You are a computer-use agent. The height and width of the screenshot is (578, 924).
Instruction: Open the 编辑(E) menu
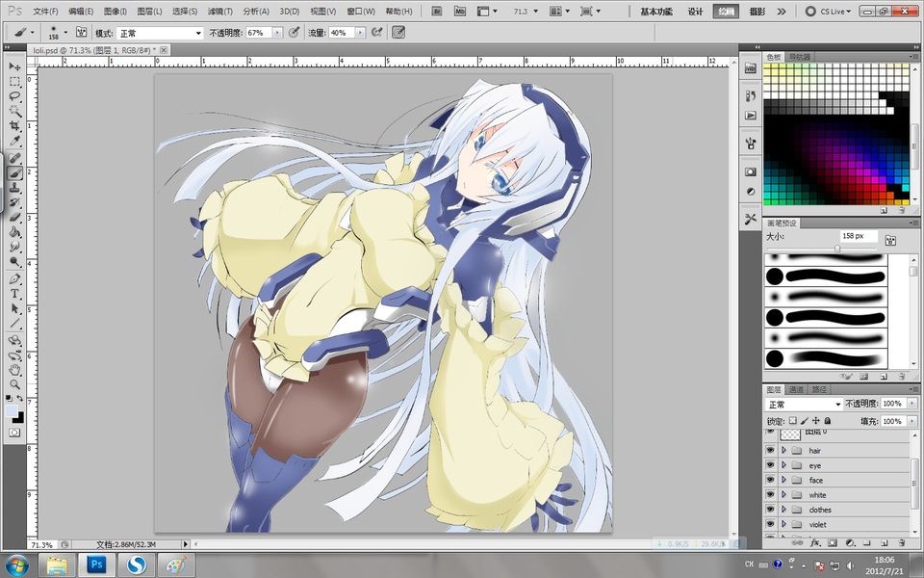(x=81, y=12)
